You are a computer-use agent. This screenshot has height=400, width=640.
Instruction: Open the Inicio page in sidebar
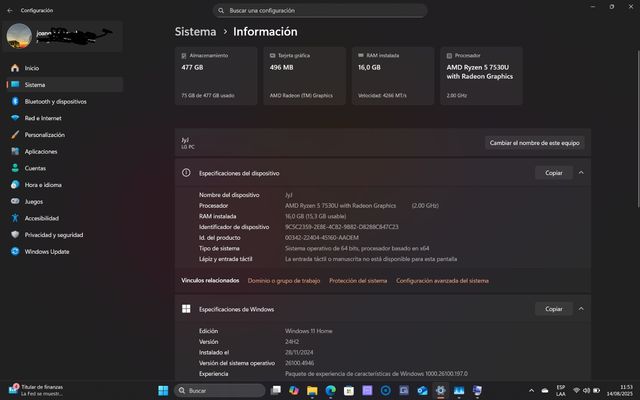(32, 68)
